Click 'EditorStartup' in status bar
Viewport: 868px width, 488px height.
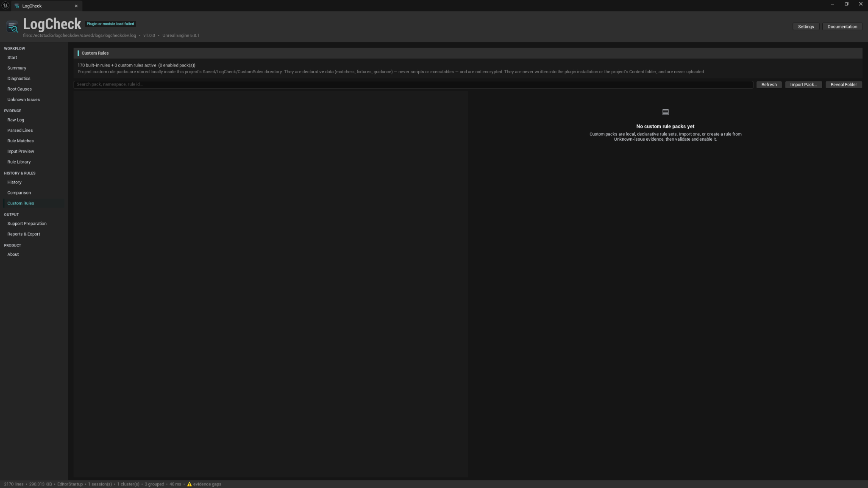(70, 484)
